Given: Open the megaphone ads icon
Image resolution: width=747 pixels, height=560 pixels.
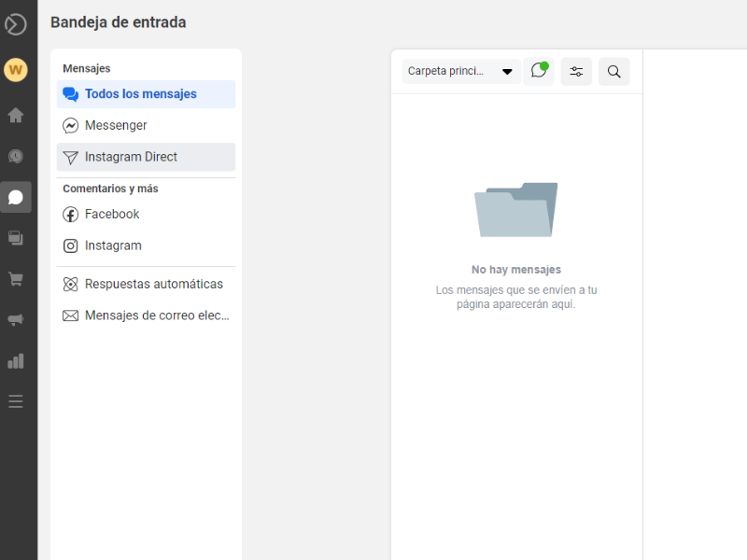Looking at the screenshot, I should click(16, 320).
